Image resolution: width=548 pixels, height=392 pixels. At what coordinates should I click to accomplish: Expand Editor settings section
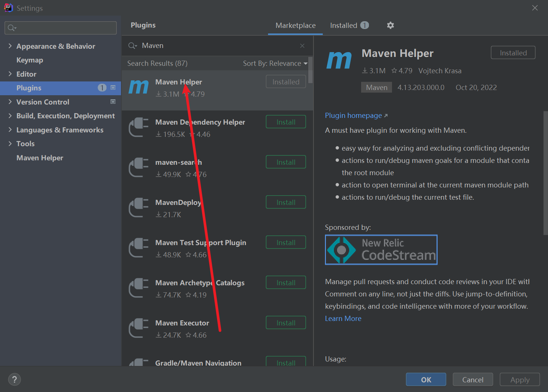tap(10, 74)
